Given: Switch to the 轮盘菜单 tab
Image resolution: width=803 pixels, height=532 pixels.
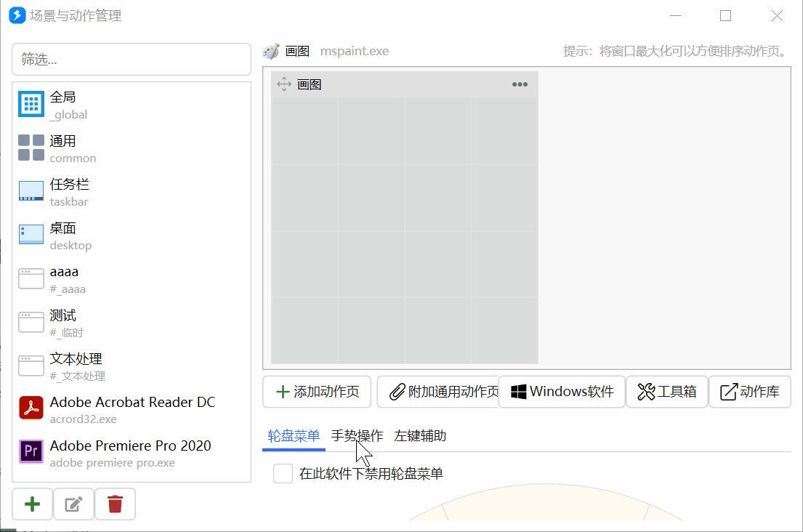Looking at the screenshot, I should (294, 436).
